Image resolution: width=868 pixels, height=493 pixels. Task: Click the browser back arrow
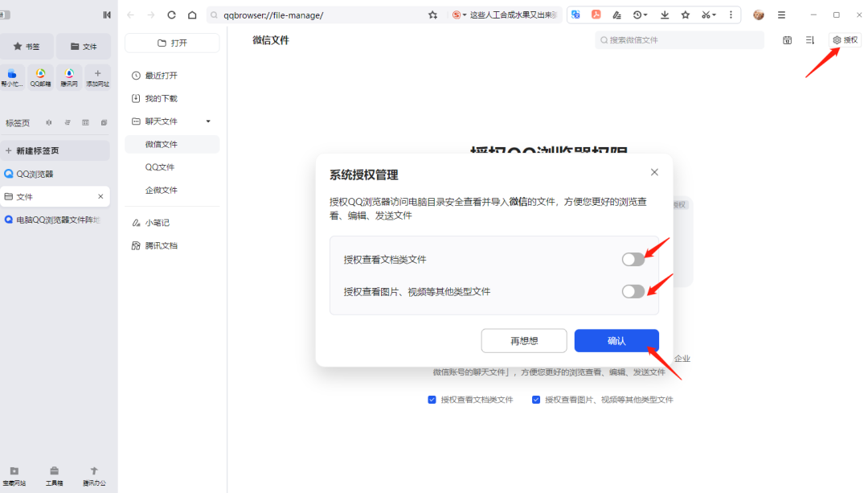pos(131,15)
